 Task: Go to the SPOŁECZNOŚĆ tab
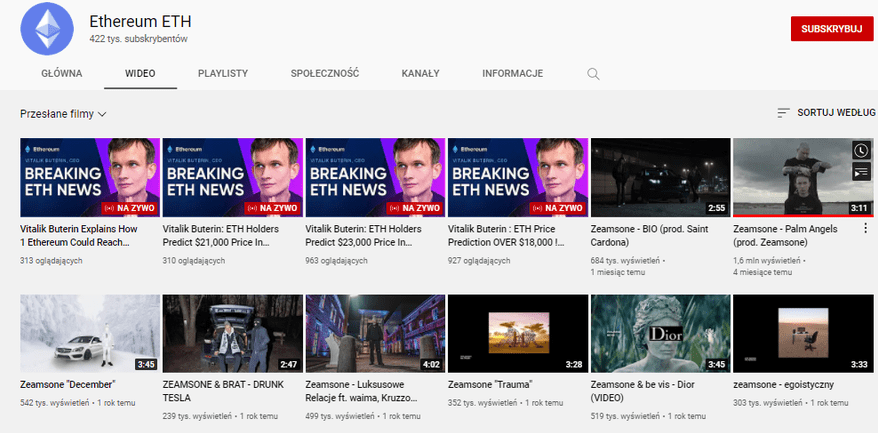(325, 73)
